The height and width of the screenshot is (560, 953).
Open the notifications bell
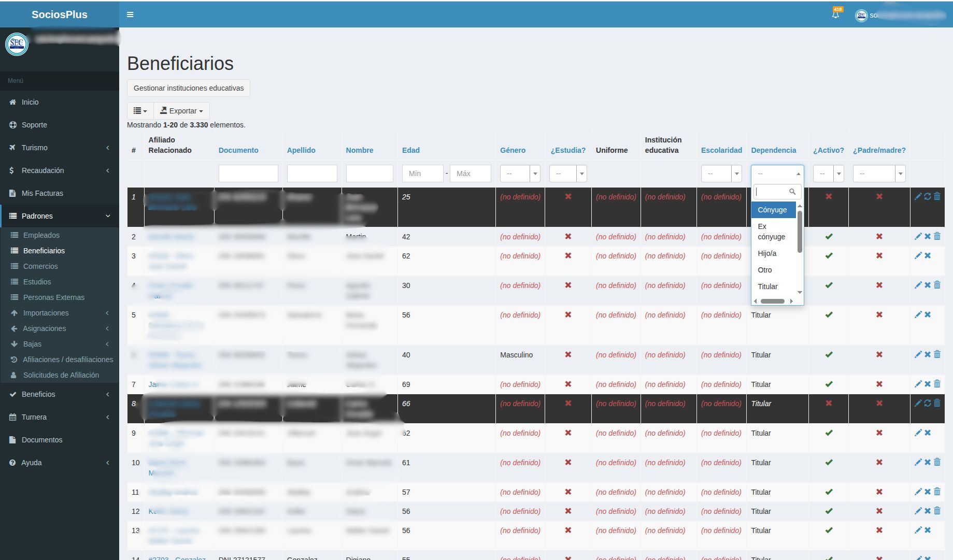(x=835, y=15)
